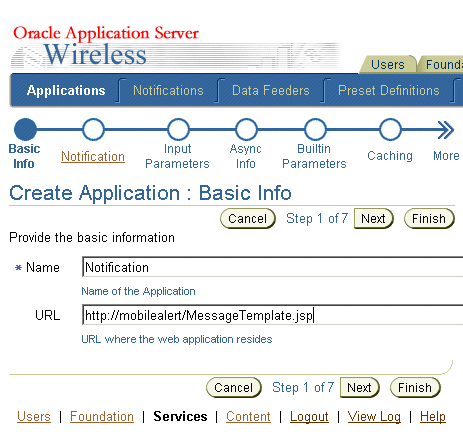Focus the Name input field
463x439 pixels.
273,267
